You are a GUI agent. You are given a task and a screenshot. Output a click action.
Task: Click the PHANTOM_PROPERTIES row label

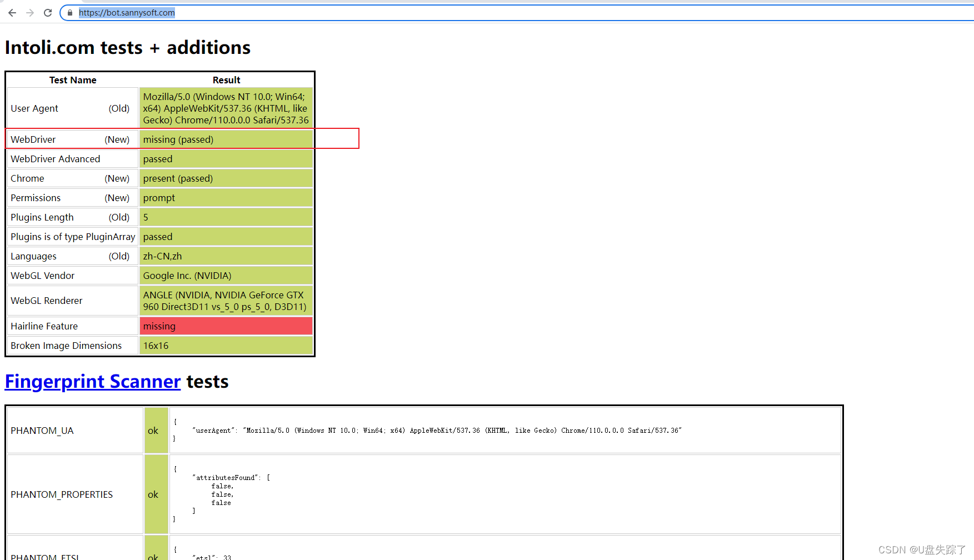click(x=63, y=494)
